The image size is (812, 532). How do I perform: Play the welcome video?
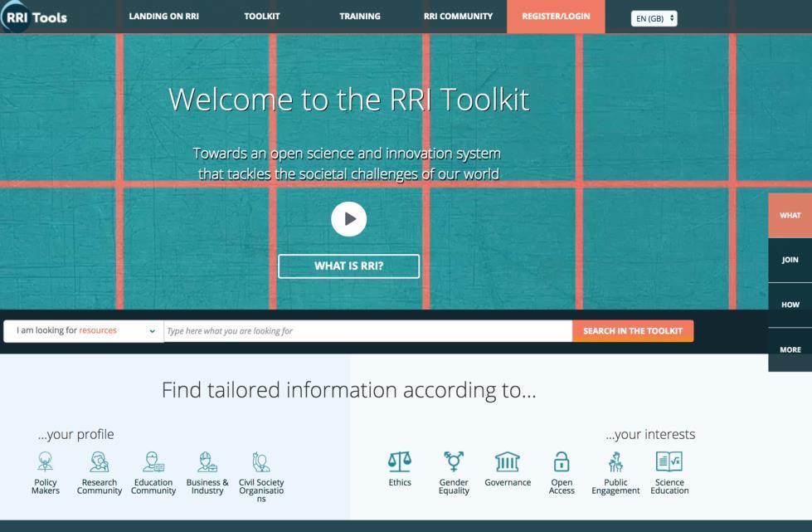tap(349, 219)
